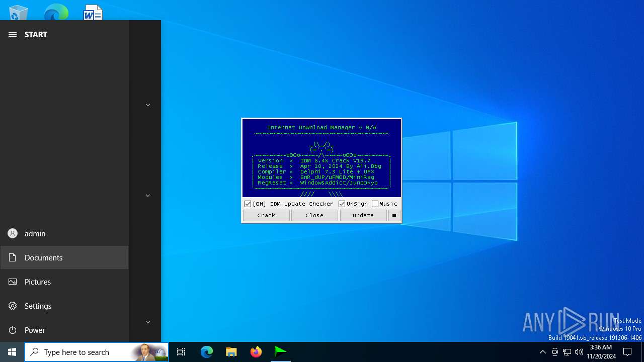The height and width of the screenshot is (362, 644).
Task: Open Settings from the Start menu
Action: point(64,306)
